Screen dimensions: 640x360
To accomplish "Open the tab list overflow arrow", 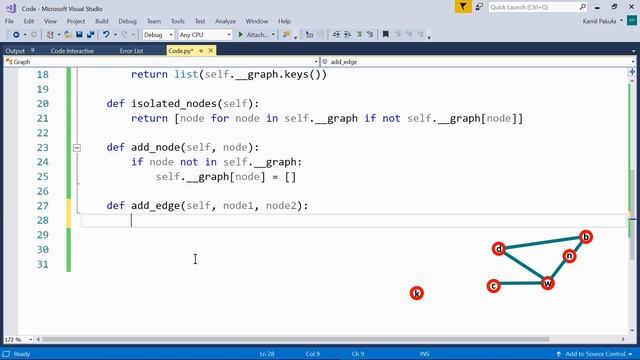I will coord(633,51).
